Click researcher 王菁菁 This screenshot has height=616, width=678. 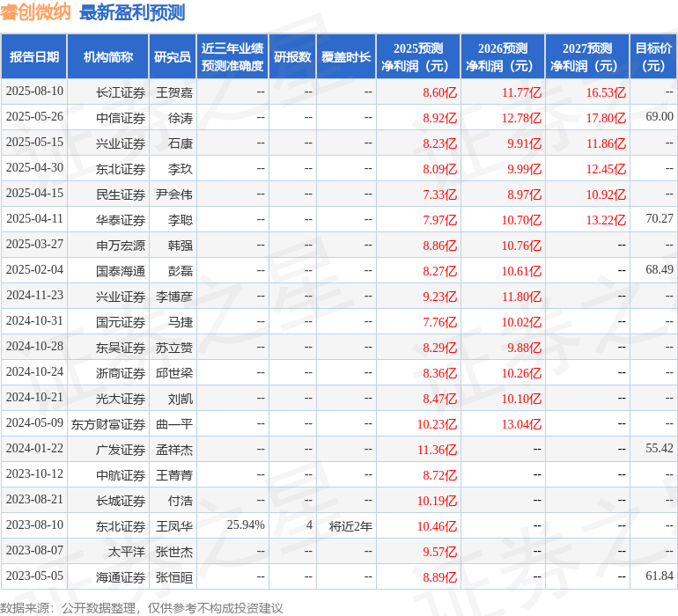174,475
